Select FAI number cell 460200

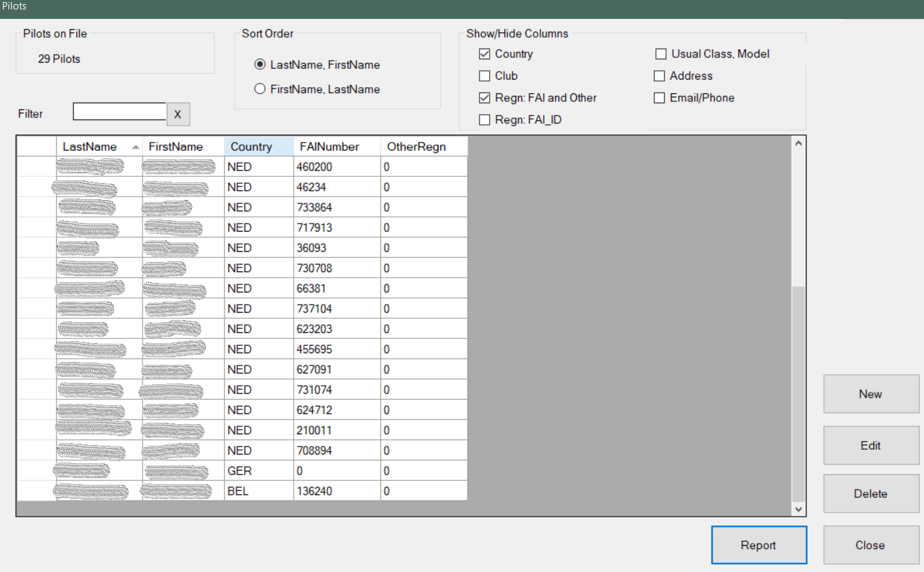(x=337, y=167)
